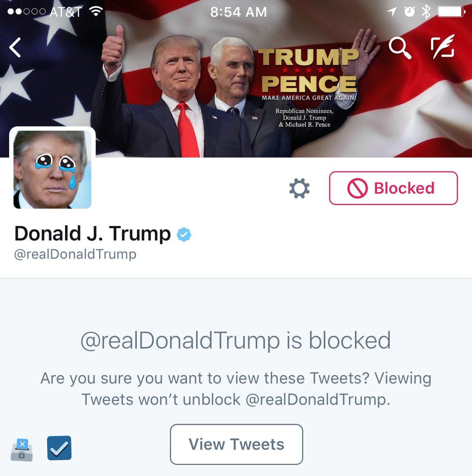472x476 pixels.
Task: Tap the Bluetooth status icon
Action: [426, 12]
